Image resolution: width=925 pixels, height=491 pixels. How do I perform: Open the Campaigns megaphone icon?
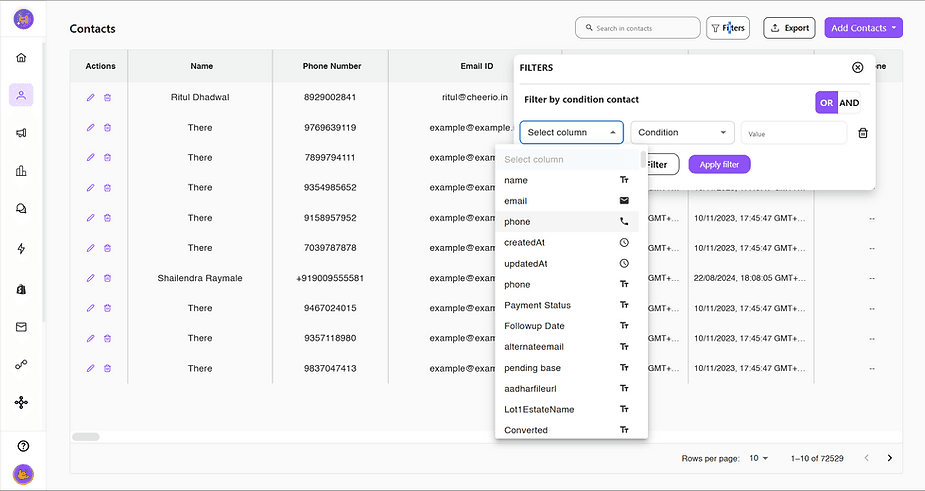21,133
